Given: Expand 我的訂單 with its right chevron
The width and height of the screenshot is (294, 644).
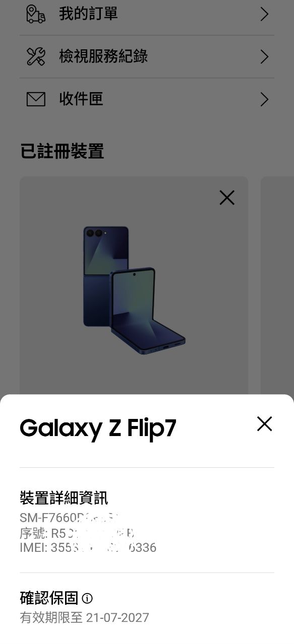Looking at the screenshot, I should pos(264,14).
